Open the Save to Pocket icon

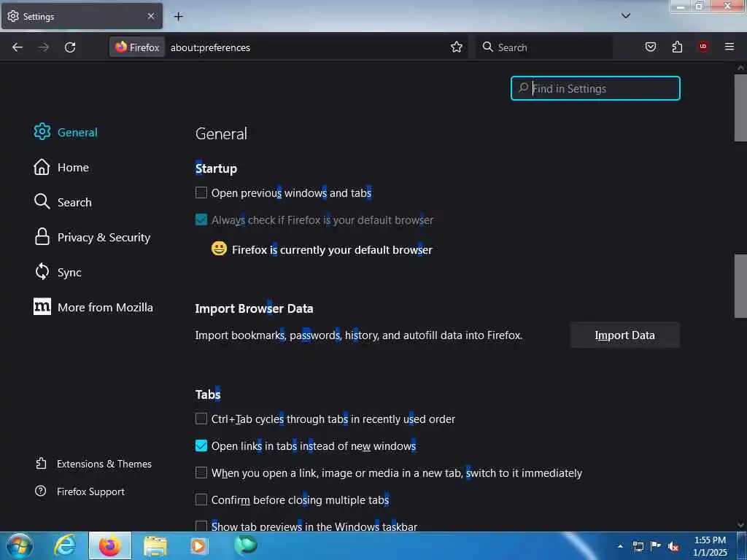coord(650,47)
